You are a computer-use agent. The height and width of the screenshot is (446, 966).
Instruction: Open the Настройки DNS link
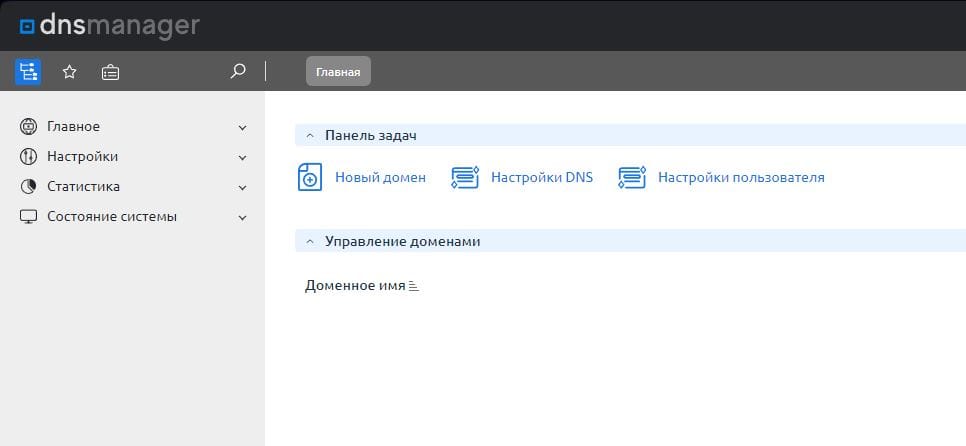coord(542,177)
